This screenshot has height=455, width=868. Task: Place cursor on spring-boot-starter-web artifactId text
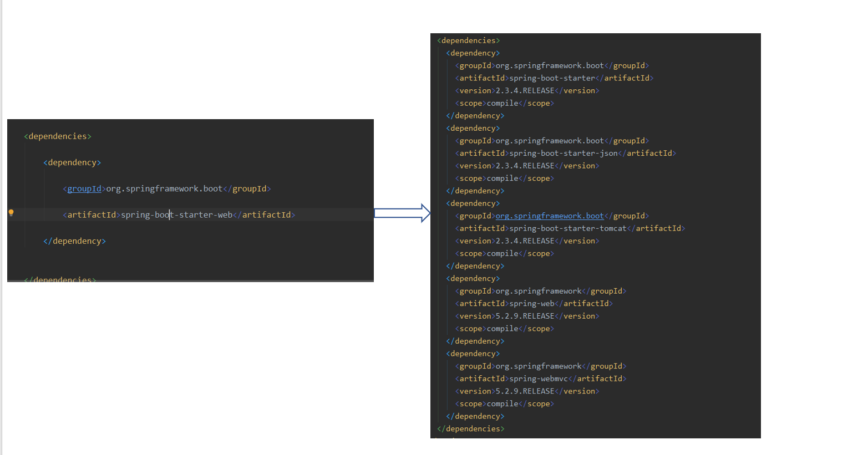[176, 215]
